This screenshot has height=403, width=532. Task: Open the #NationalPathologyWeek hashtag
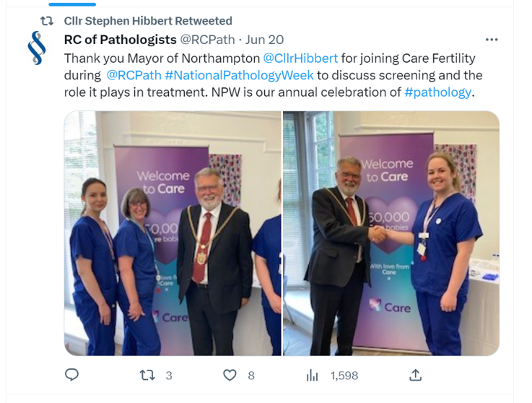coord(239,75)
